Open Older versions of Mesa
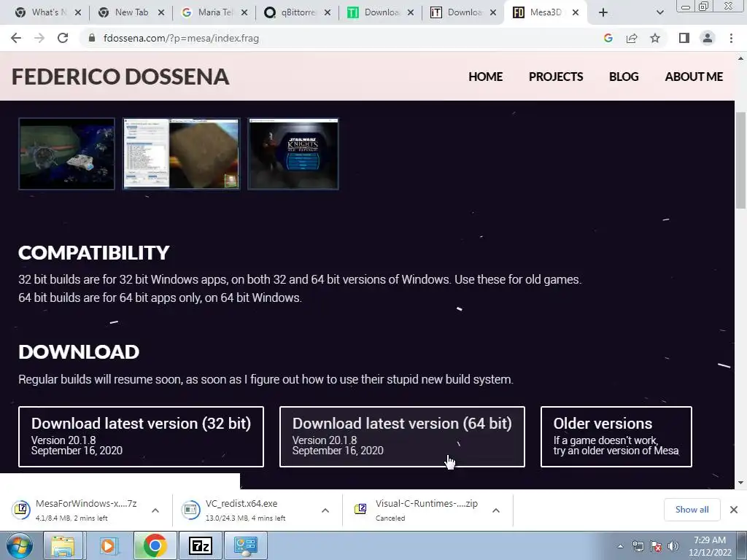 tap(616, 437)
